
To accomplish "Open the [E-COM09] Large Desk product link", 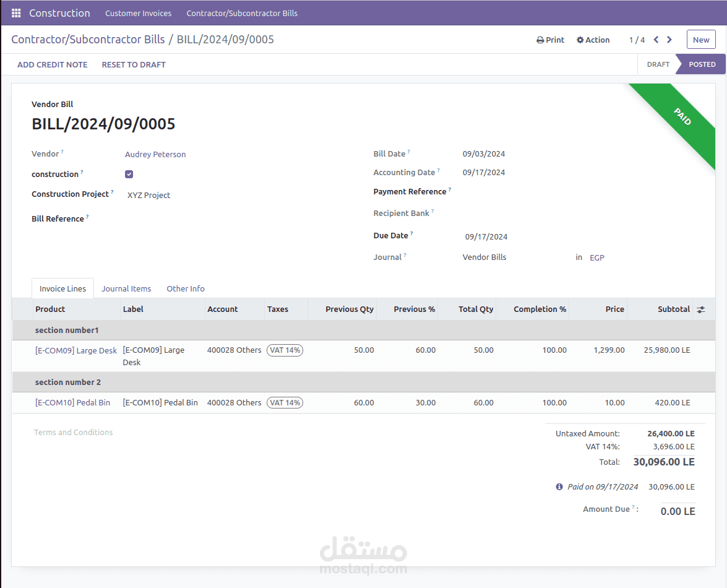I will coord(76,350).
